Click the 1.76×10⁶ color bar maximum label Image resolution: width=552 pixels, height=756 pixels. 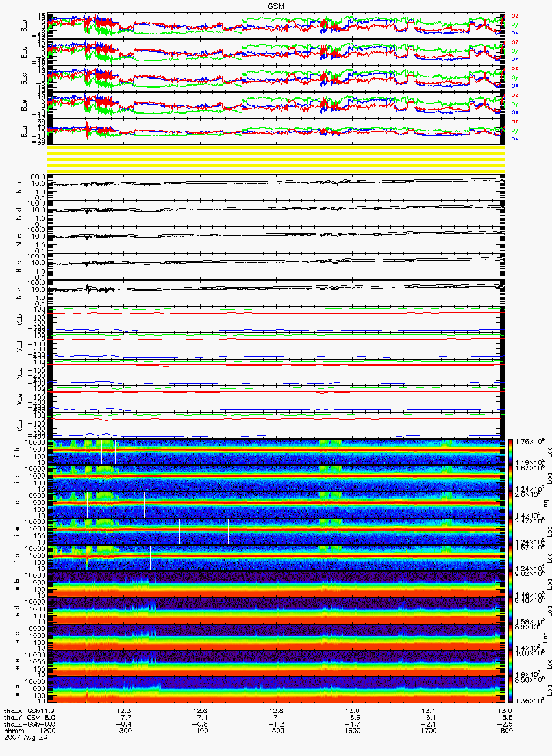[529, 442]
